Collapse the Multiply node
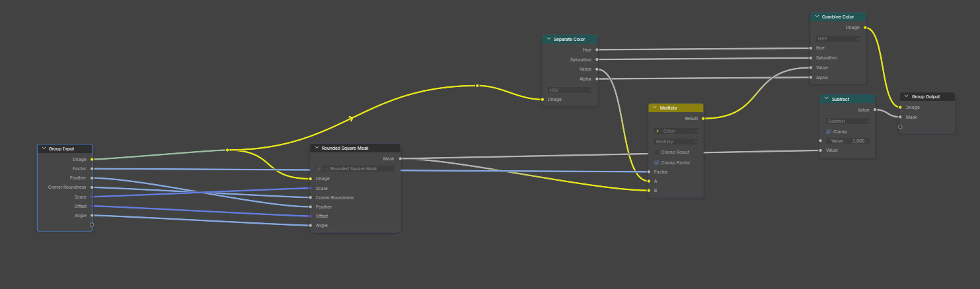Viewport: 980px width, 289px height. pyautogui.click(x=655, y=108)
